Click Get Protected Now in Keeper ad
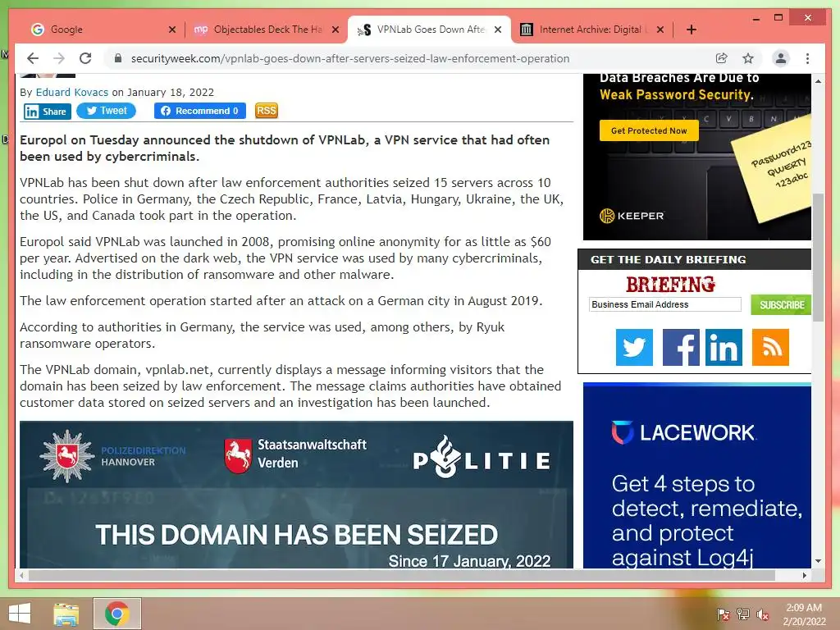This screenshot has height=630, width=840. click(x=649, y=130)
